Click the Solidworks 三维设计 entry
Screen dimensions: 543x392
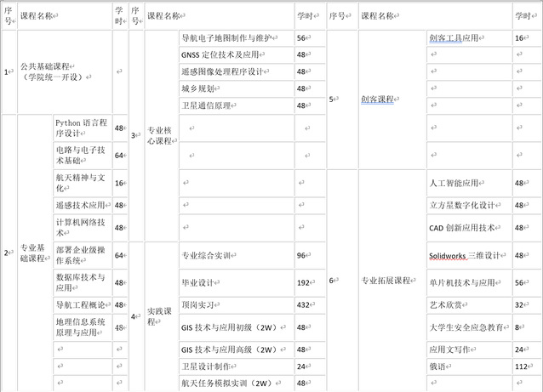pos(464,256)
